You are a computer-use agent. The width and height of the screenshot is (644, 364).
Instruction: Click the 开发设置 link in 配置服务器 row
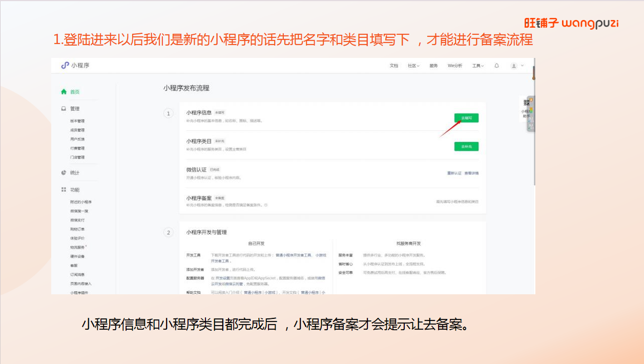[223, 278]
